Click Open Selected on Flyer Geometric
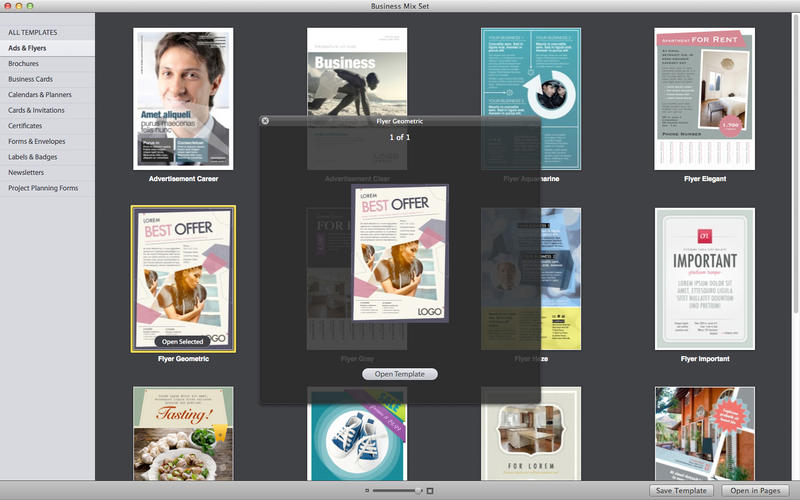Viewport: 800px width, 500px height. (x=183, y=342)
